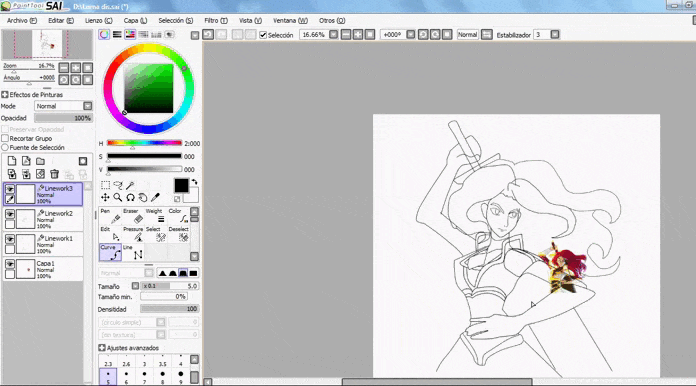Click the black foreground color swatch
The width and height of the screenshot is (696, 386).
(181, 185)
